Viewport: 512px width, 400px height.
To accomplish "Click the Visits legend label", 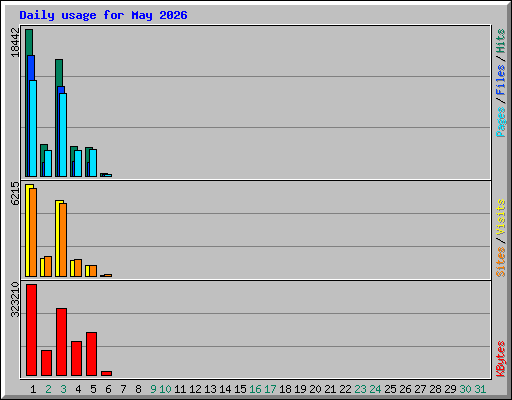I will [x=501, y=218].
